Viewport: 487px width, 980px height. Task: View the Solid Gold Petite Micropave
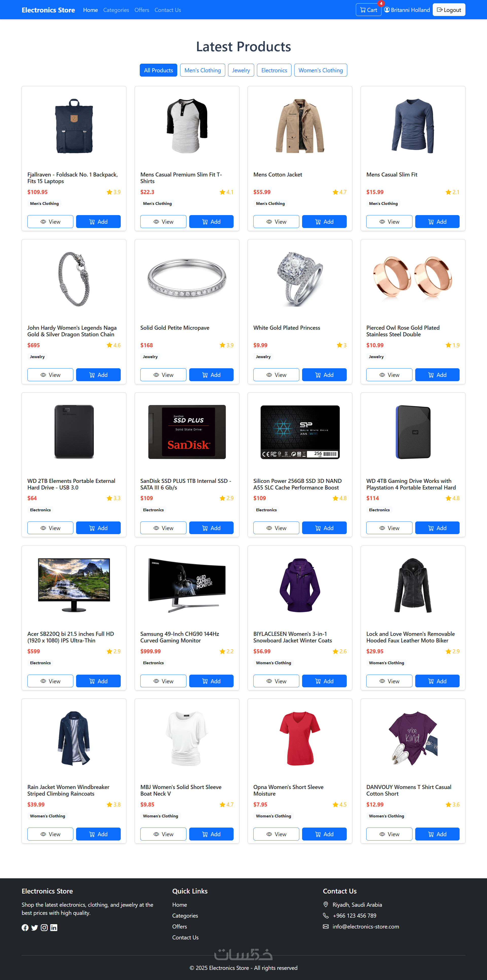tap(163, 375)
